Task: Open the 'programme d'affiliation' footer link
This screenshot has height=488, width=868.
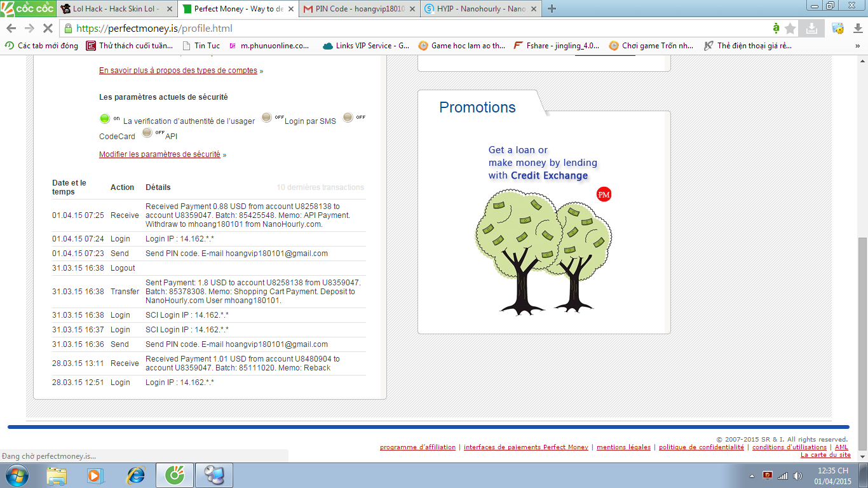Action: coord(417,447)
